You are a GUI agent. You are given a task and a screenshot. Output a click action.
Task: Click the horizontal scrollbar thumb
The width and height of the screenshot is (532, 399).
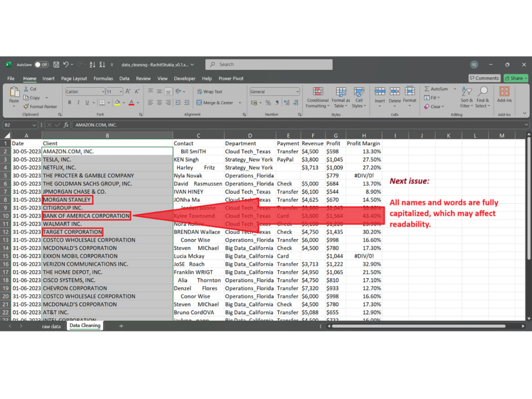(x=419, y=326)
